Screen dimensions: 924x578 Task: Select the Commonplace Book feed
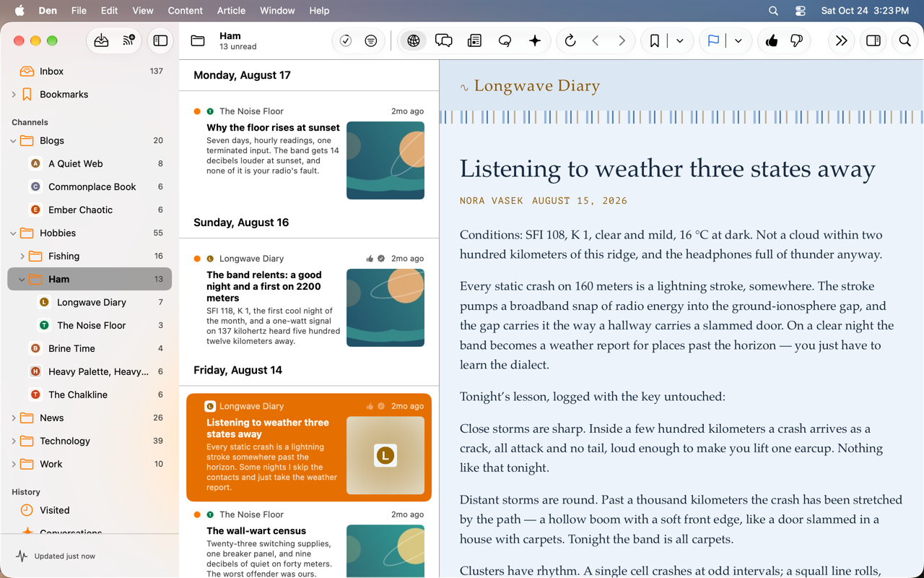coord(90,186)
